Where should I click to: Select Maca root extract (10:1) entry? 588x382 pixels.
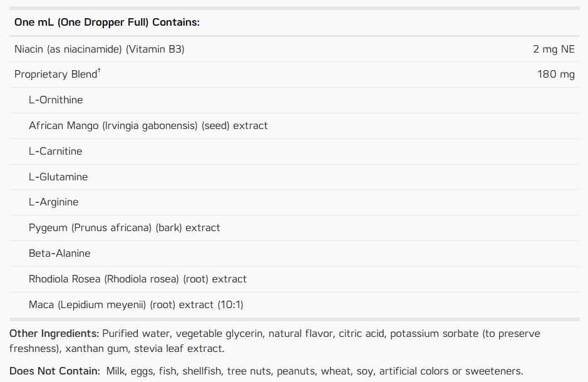136,305
